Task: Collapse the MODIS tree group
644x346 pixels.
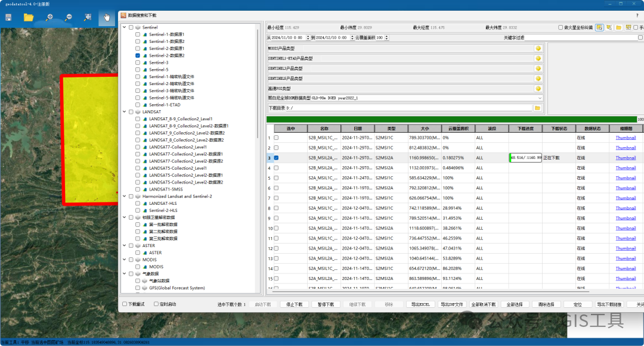Action: (x=125, y=260)
